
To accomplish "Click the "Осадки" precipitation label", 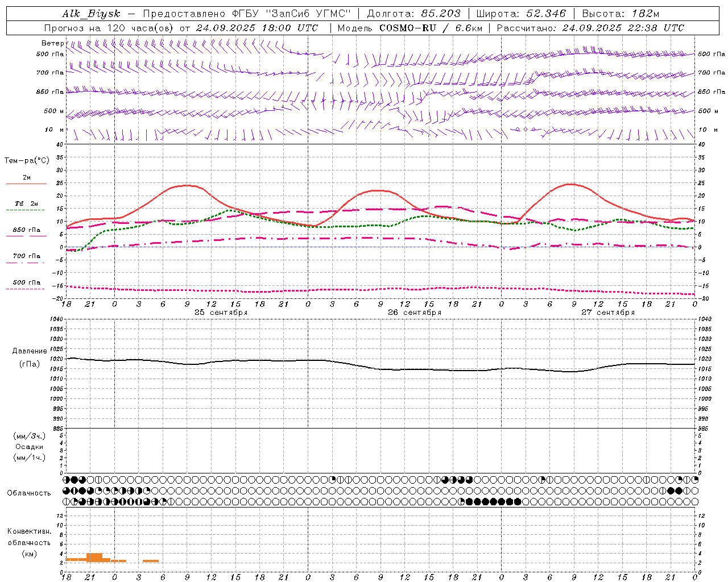I will coord(30,447).
